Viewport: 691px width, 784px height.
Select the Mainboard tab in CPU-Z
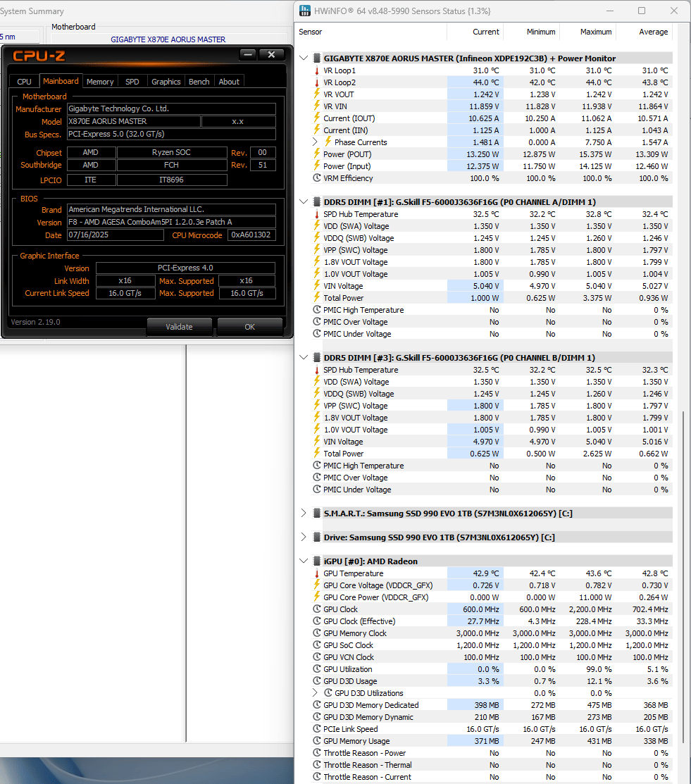61,81
